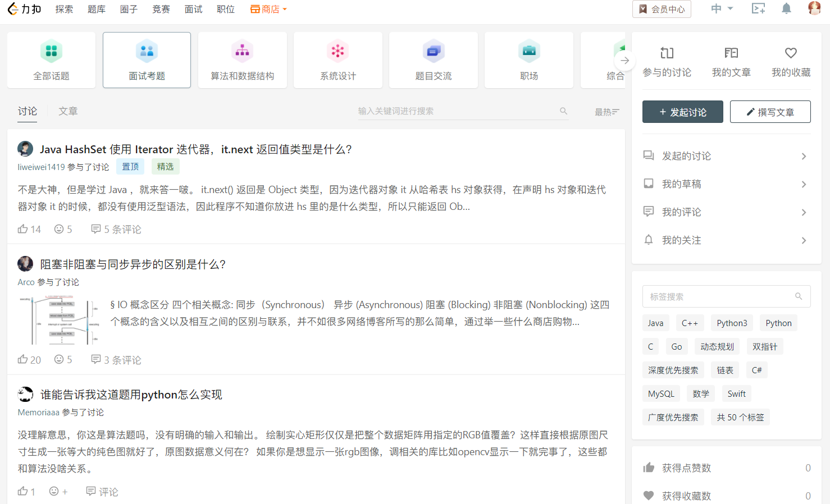Open 我的收藏 heart icon
The height and width of the screenshot is (504, 830).
pos(791,53)
